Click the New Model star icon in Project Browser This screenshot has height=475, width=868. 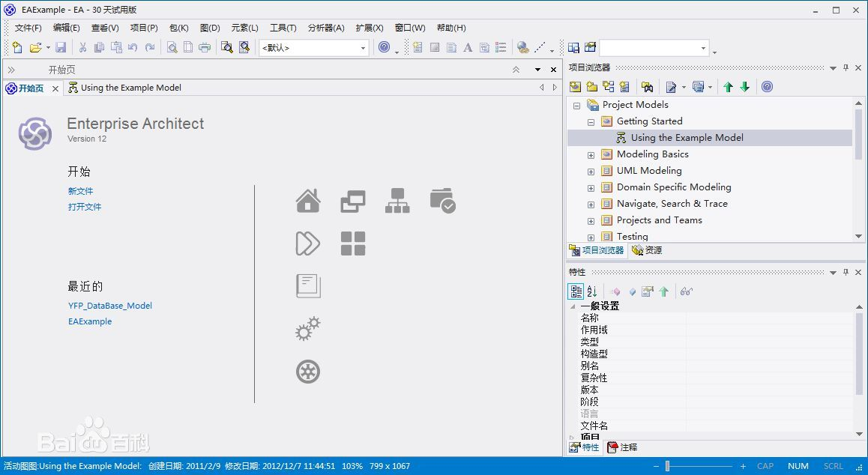tap(575, 87)
